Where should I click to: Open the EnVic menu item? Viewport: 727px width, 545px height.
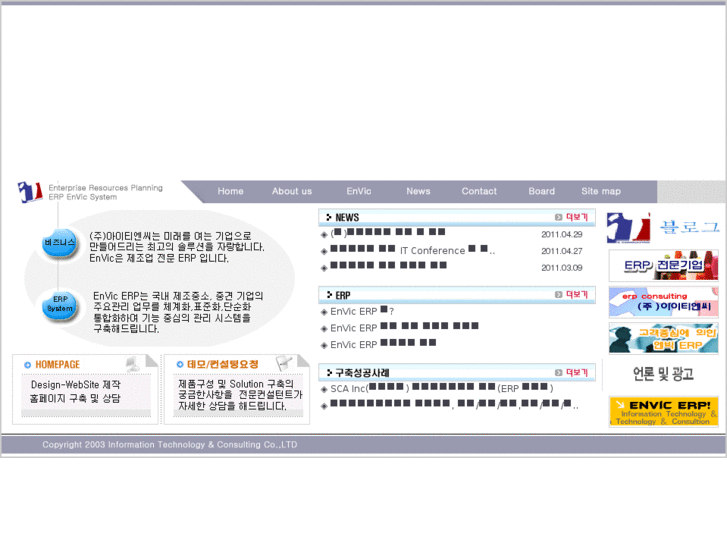coord(359,191)
